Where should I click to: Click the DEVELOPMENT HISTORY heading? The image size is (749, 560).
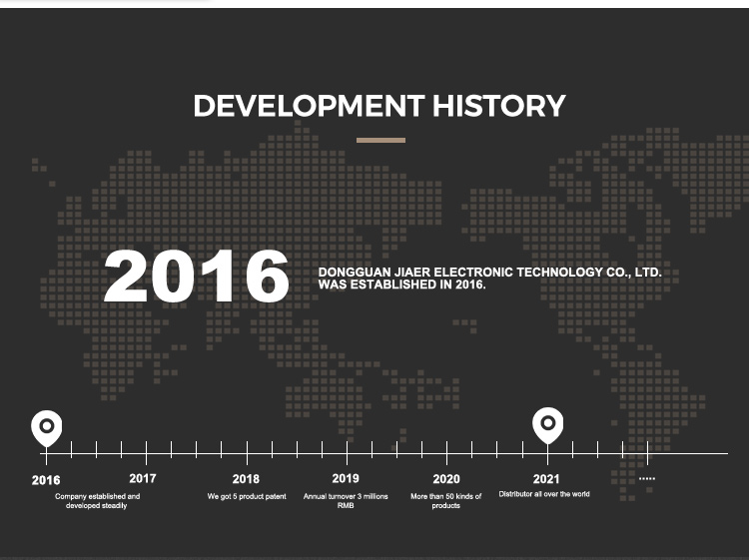click(379, 106)
